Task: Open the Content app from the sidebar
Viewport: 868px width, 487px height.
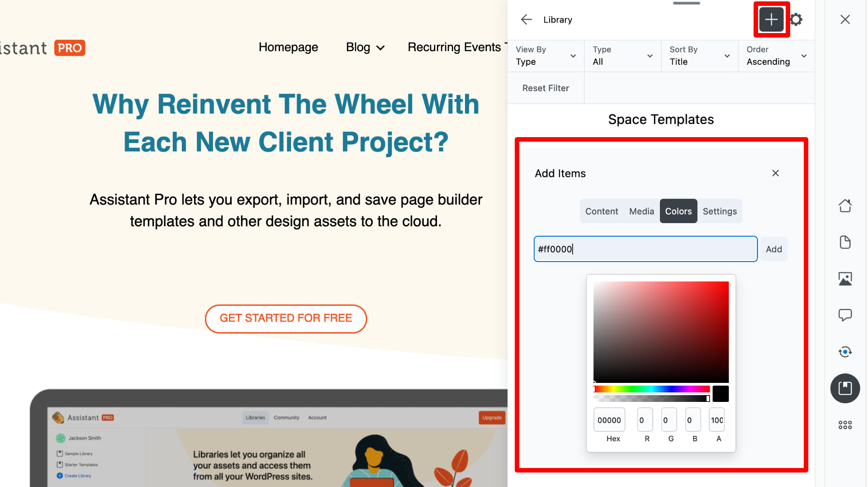Action: pos(845,242)
